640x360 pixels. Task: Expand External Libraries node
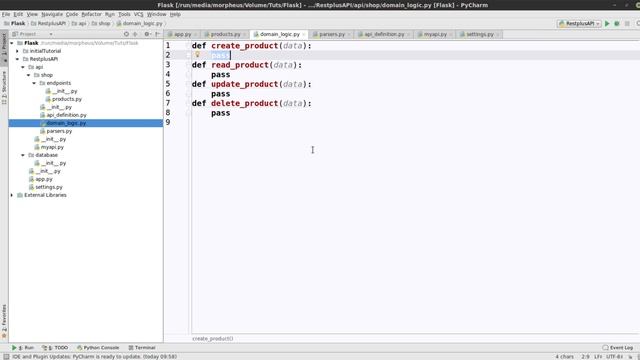[x=12, y=195]
